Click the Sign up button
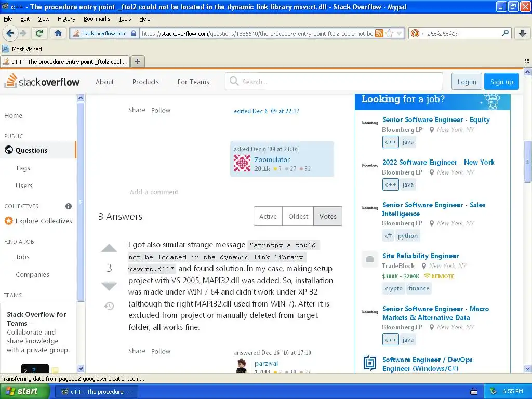The width and height of the screenshot is (532, 399). (x=501, y=82)
